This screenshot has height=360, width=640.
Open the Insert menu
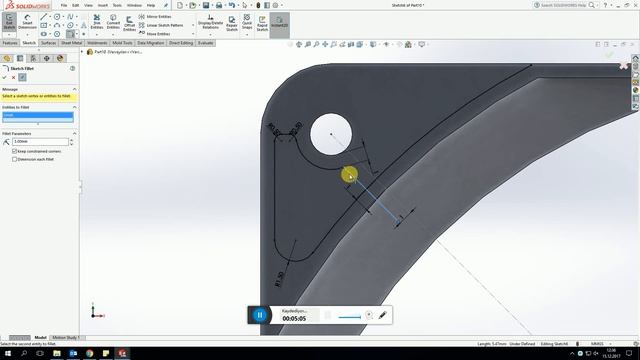(103, 5)
